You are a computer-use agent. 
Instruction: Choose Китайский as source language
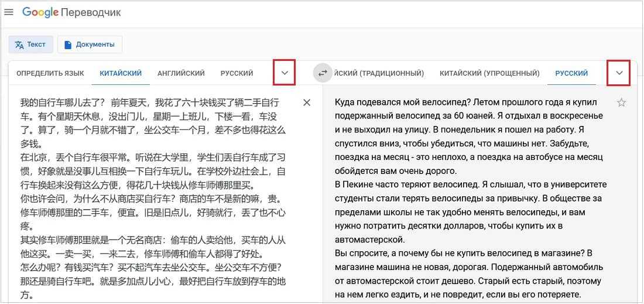121,73
